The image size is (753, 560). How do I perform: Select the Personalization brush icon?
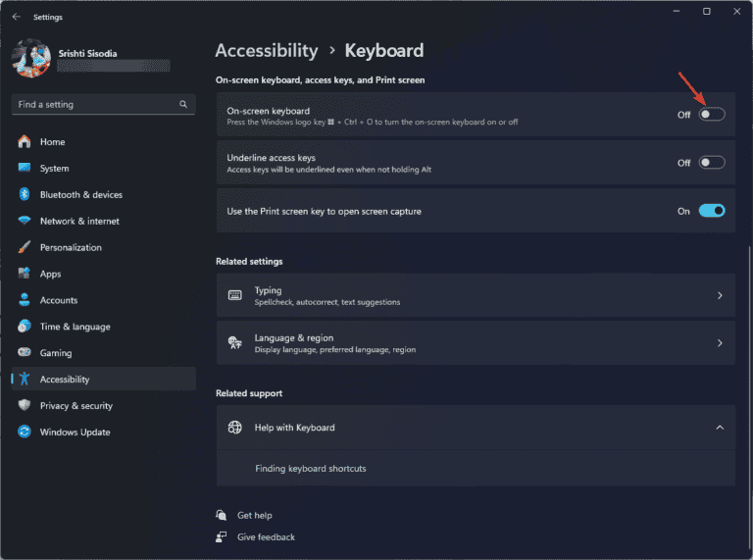(25, 248)
